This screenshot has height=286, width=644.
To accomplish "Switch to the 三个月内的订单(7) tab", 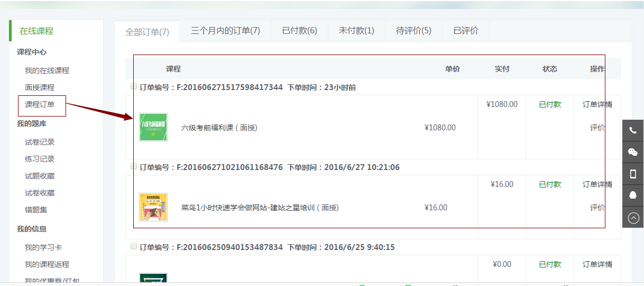I will [226, 31].
